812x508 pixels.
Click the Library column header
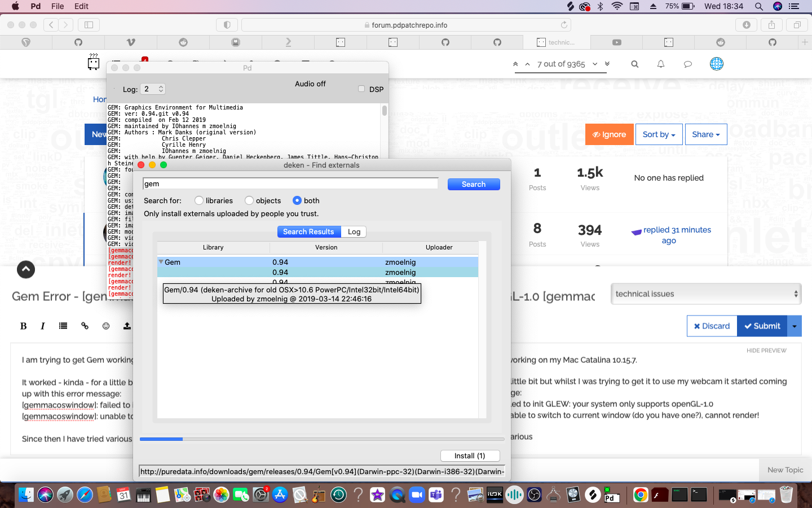pos(213,247)
